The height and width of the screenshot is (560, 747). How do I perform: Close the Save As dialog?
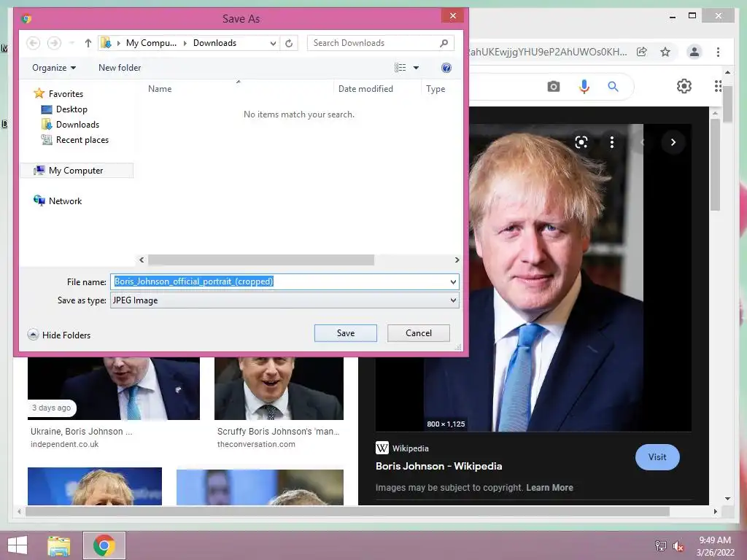(x=452, y=16)
